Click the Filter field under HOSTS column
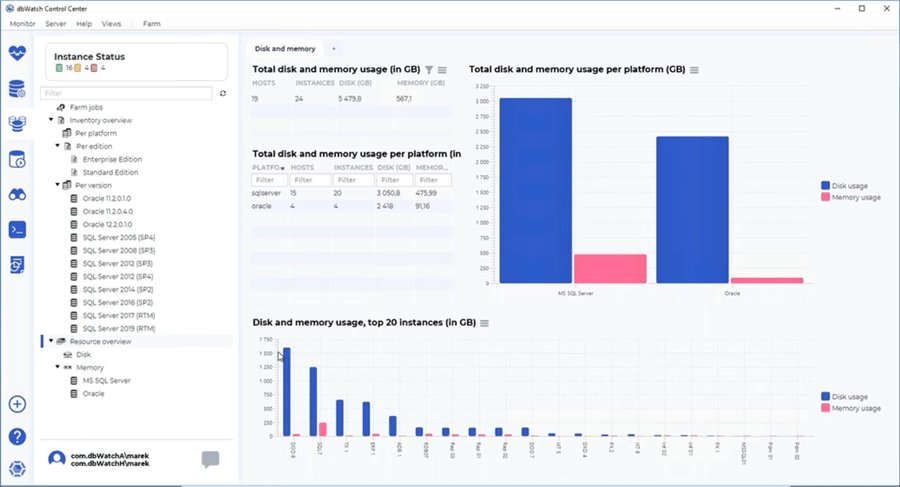900x487 pixels. 310,180
